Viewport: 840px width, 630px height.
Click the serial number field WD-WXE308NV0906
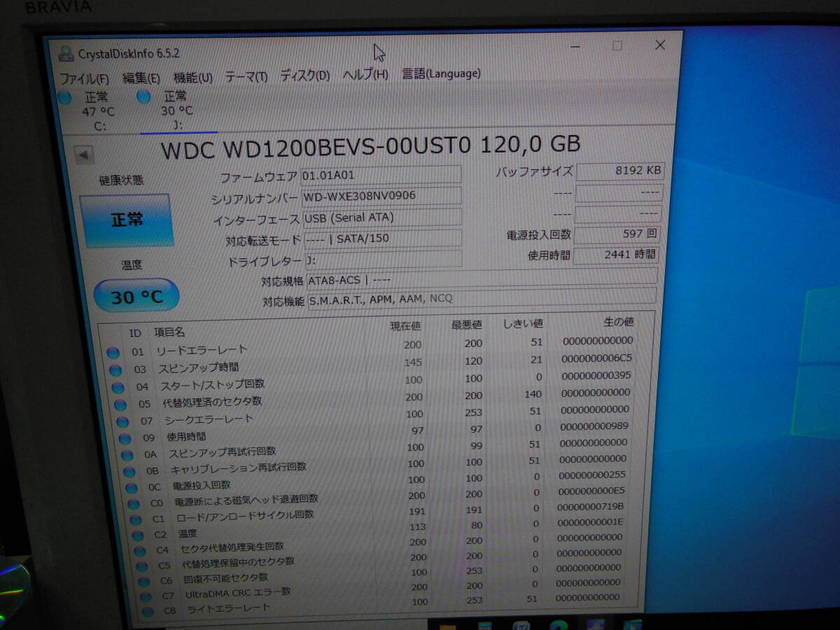(381, 196)
